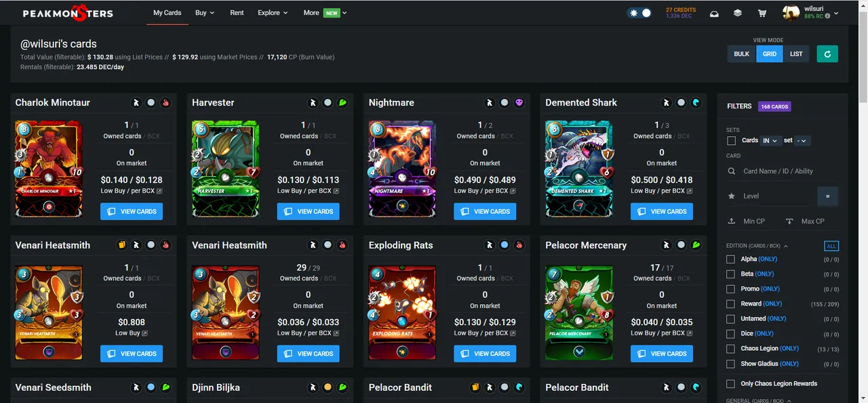Check the Untamed edition checkbox
This screenshot has width=868, height=403.
coord(730,319)
